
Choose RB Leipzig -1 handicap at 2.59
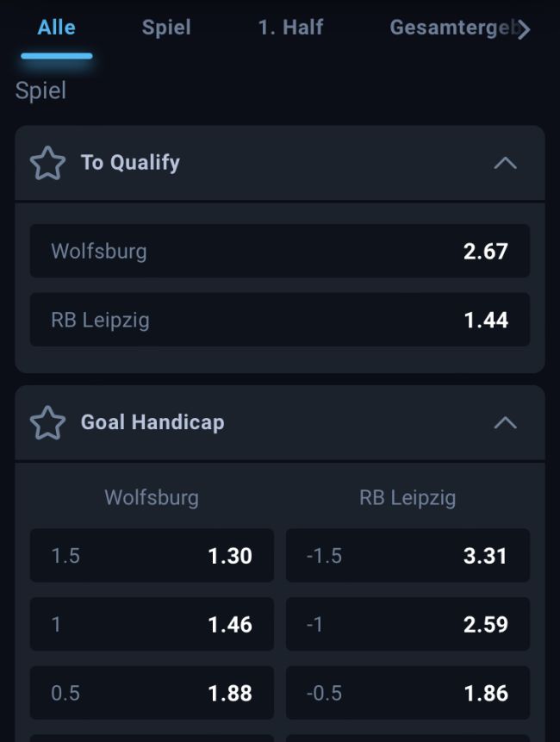click(408, 625)
